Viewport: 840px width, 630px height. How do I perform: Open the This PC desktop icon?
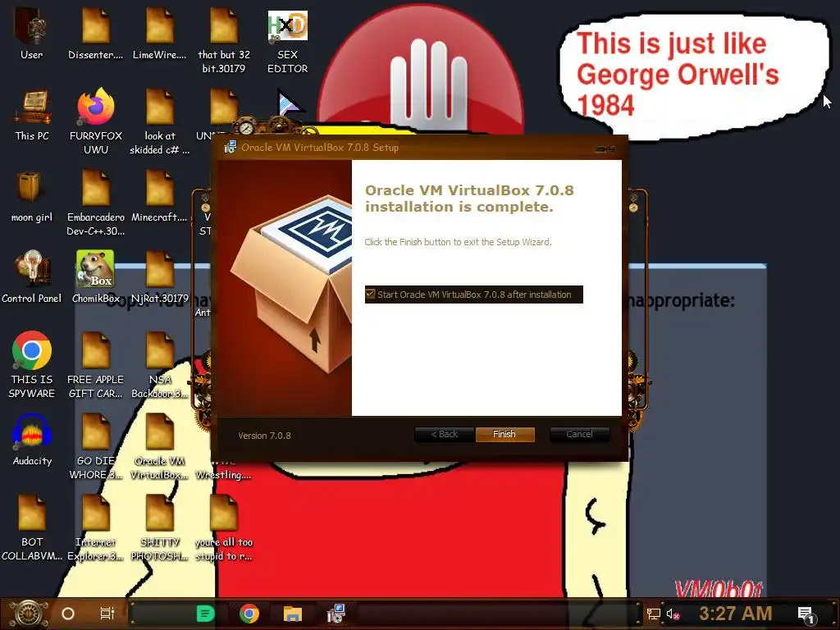[x=32, y=115]
